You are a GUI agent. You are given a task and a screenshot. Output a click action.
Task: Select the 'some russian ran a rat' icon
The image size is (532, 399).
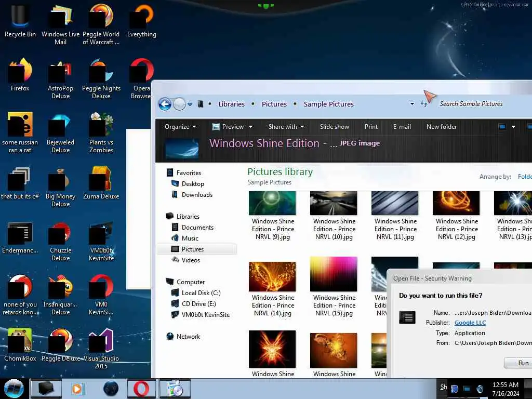tap(20, 132)
